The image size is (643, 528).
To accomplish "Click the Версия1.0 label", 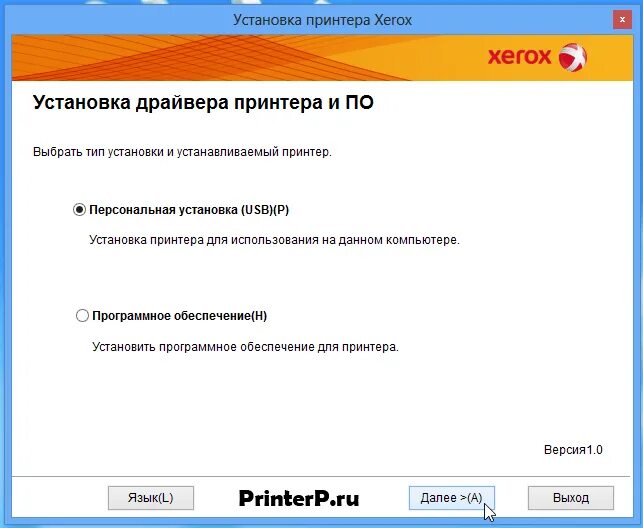I will click(573, 450).
